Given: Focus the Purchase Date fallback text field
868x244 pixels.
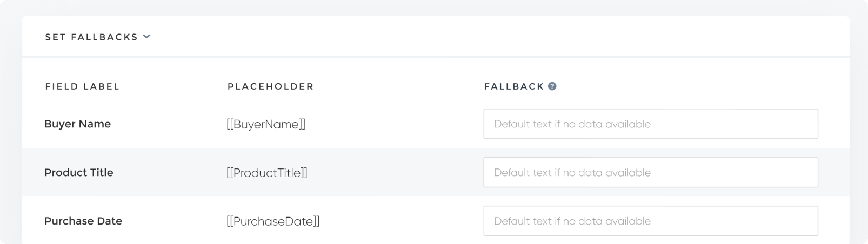Looking at the screenshot, I should (651, 221).
